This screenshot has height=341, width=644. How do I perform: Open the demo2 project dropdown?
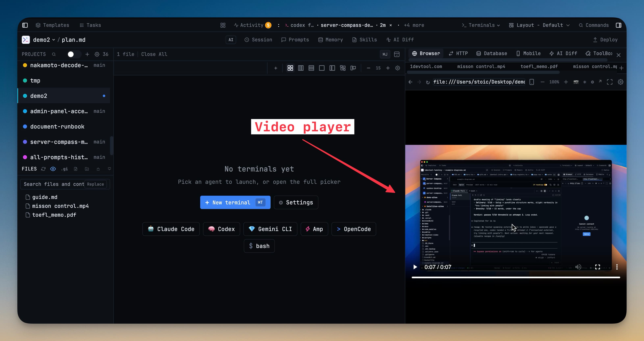coord(44,40)
